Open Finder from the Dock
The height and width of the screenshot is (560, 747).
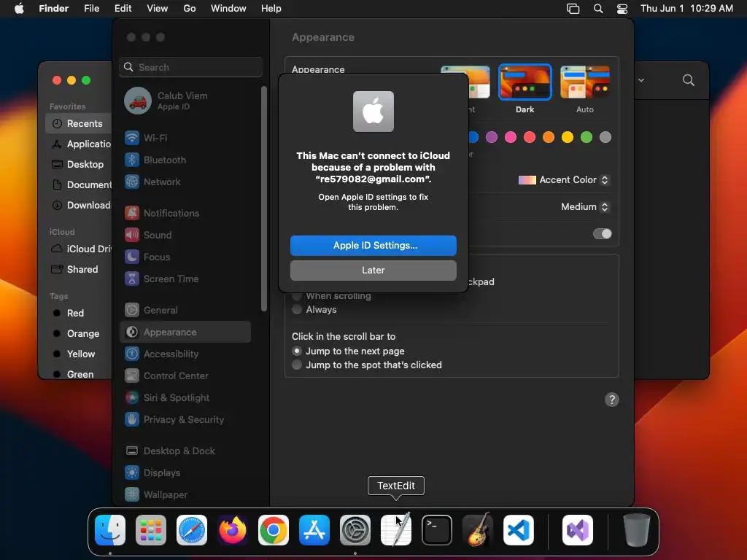click(110, 530)
